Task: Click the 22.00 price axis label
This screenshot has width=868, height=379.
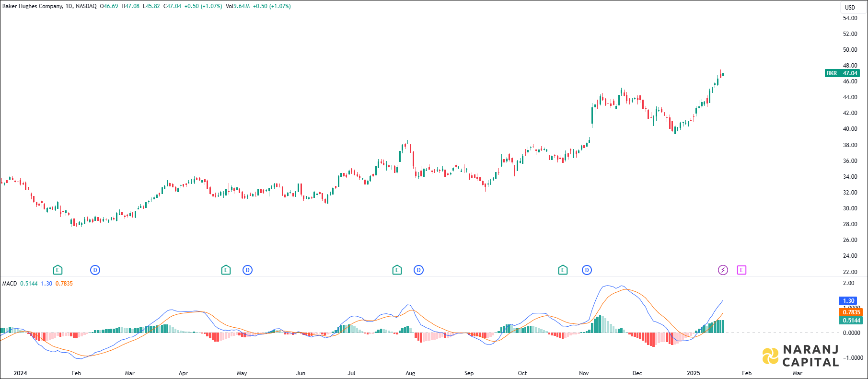Action: point(850,272)
